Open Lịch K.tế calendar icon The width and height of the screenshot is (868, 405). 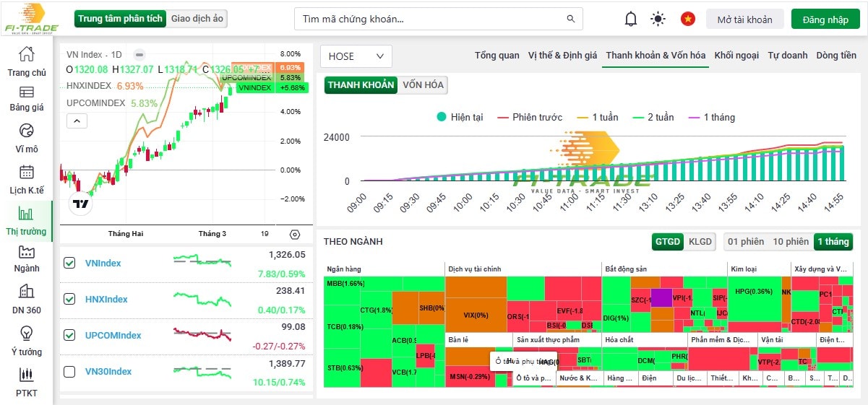tap(27, 173)
